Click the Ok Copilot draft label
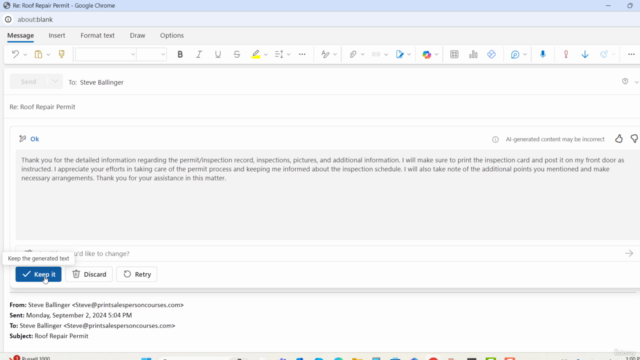The height and width of the screenshot is (360, 640). (35, 139)
